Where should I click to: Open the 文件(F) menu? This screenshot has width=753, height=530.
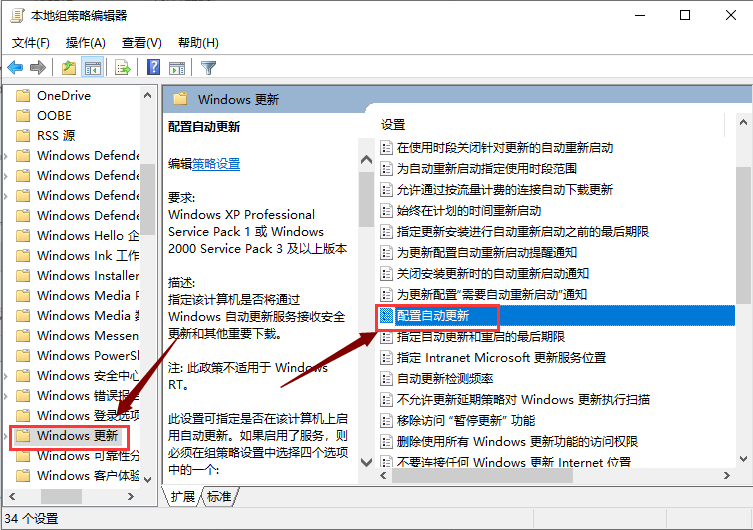click(x=30, y=43)
